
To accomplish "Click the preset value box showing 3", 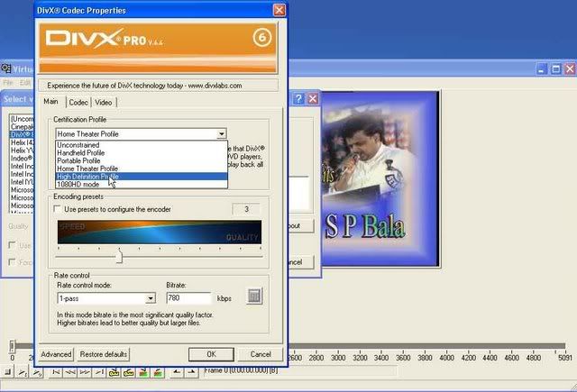I will (246, 209).
